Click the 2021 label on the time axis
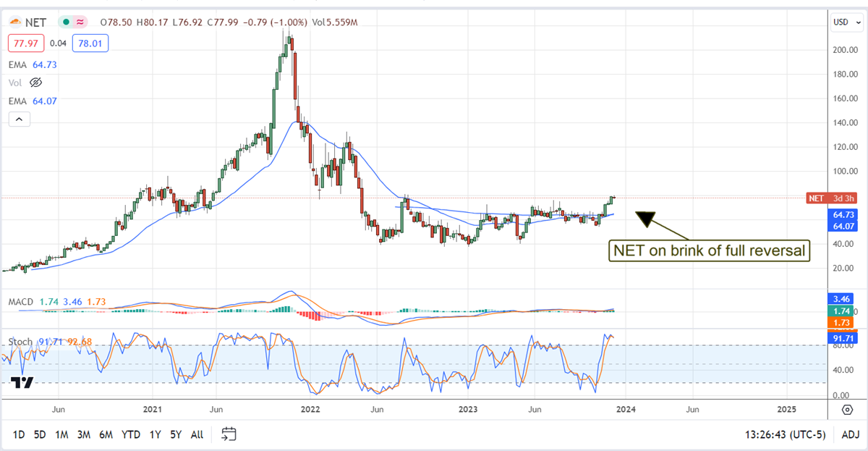Image resolution: width=868 pixels, height=451 pixels. [x=152, y=410]
